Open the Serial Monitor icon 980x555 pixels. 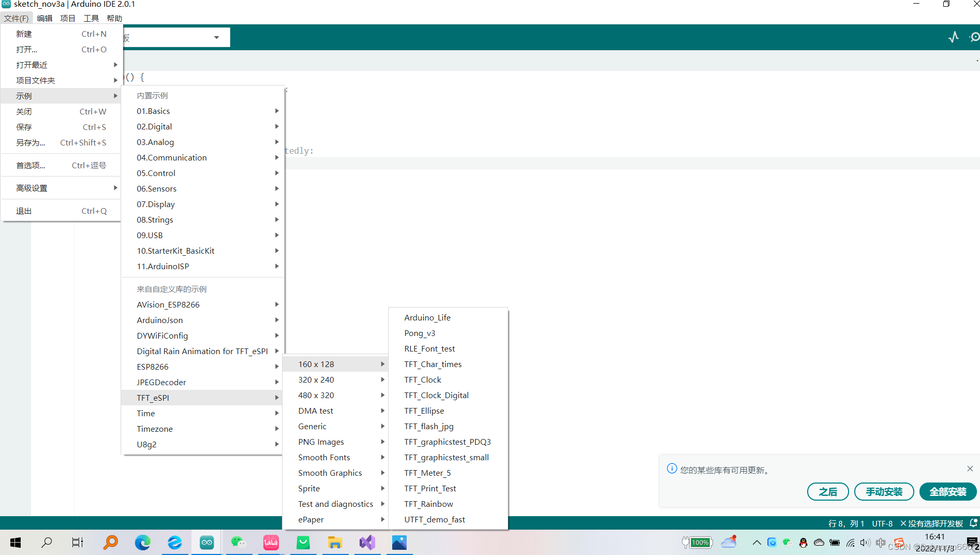pos(974,37)
